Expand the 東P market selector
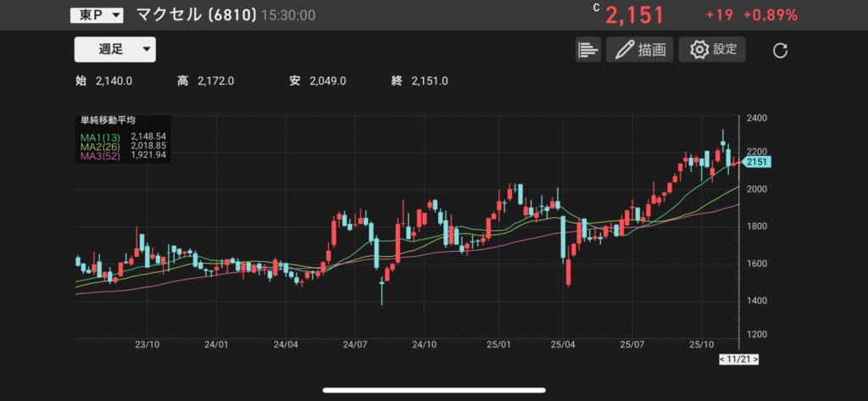The height and width of the screenshot is (401, 868). click(x=97, y=15)
